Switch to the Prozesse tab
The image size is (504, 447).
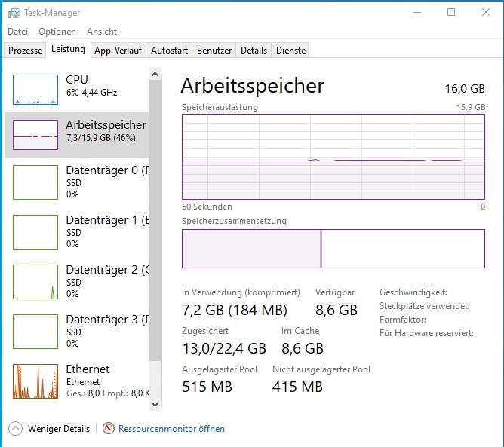[x=26, y=51]
